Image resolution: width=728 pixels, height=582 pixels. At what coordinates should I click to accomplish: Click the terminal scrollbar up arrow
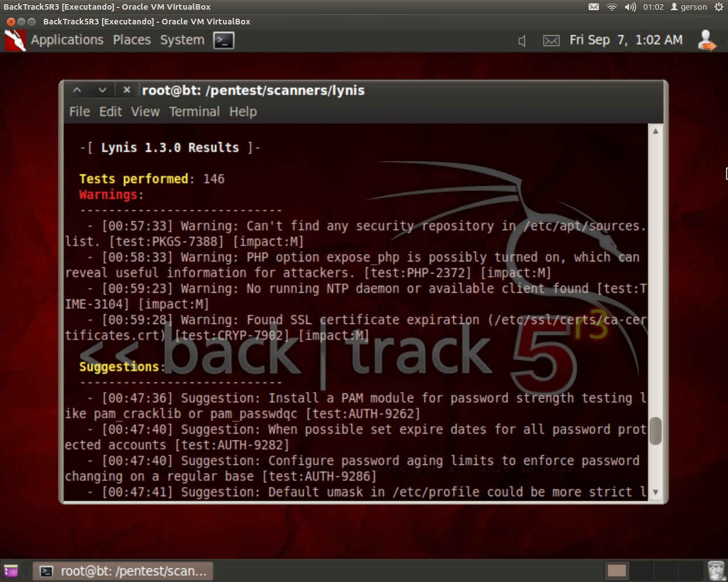click(x=655, y=131)
